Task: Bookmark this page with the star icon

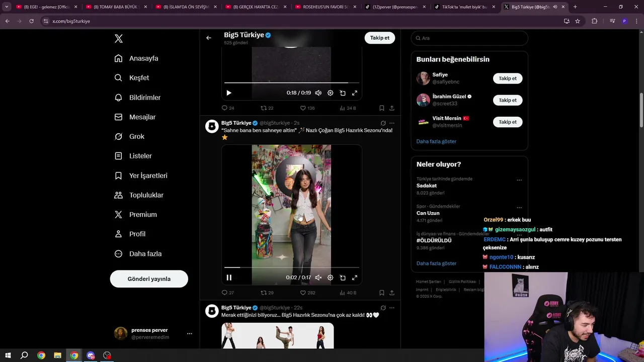Action: pyautogui.click(x=578, y=21)
